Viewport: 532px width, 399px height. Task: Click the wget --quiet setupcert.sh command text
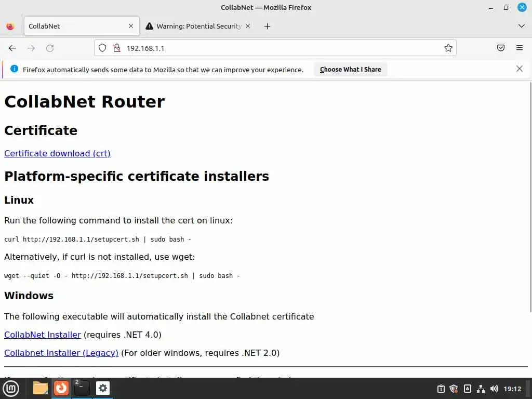pos(122,275)
